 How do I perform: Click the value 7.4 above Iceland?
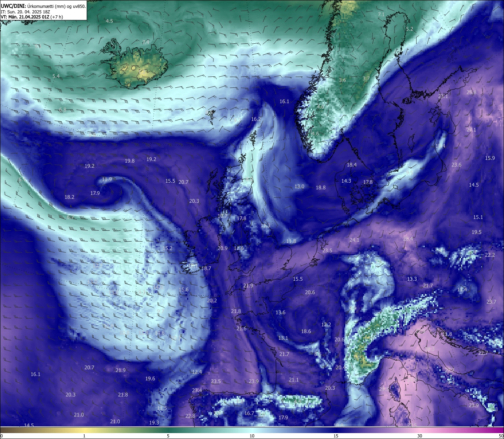tap(146, 42)
